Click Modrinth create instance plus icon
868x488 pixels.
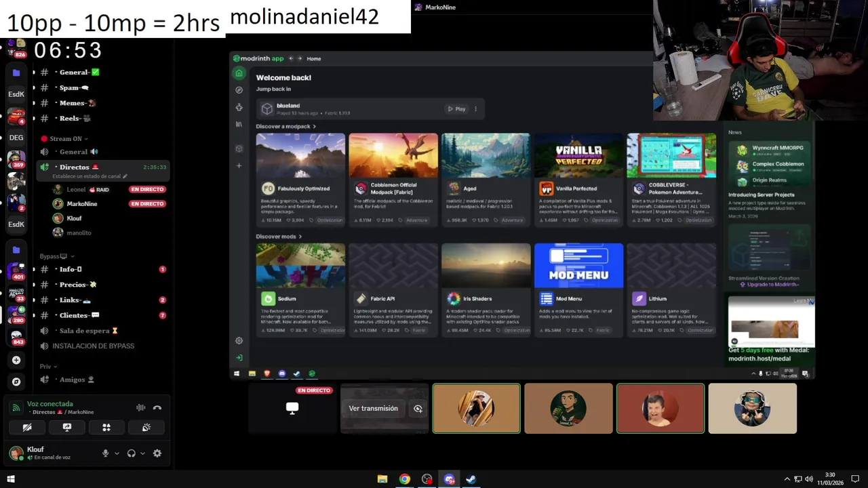(x=239, y=165)
